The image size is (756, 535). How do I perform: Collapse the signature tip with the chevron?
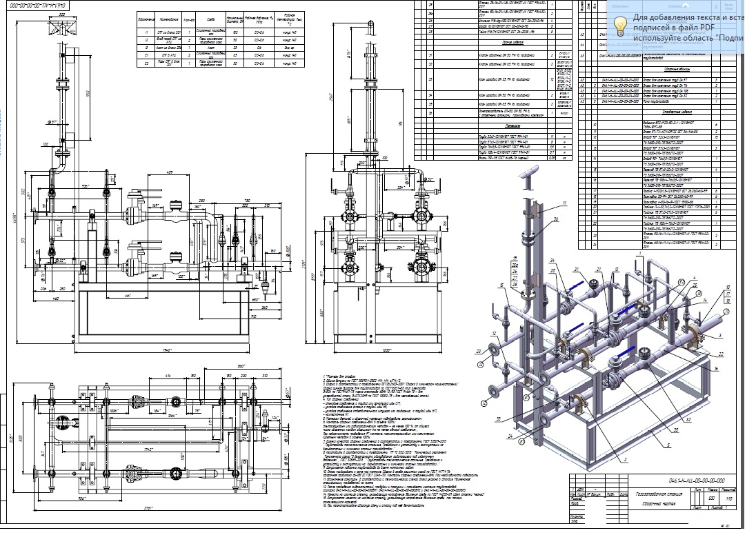pyautogui.click(x=686, y=6)
